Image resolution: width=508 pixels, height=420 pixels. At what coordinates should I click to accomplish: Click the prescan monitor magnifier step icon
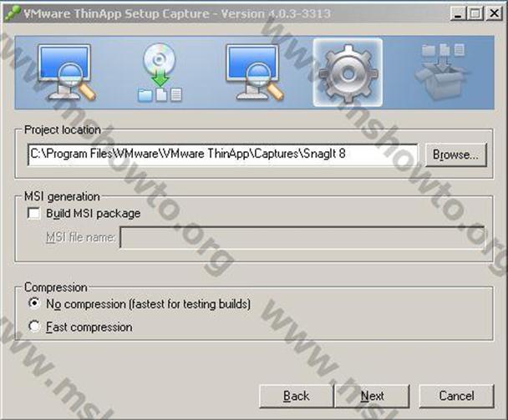67,73
